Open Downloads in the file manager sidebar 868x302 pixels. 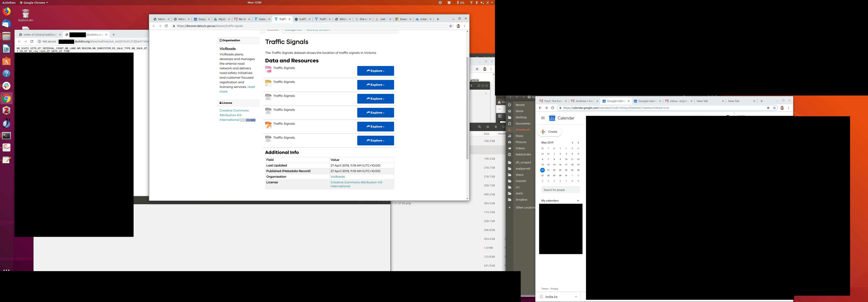point(523,130)
